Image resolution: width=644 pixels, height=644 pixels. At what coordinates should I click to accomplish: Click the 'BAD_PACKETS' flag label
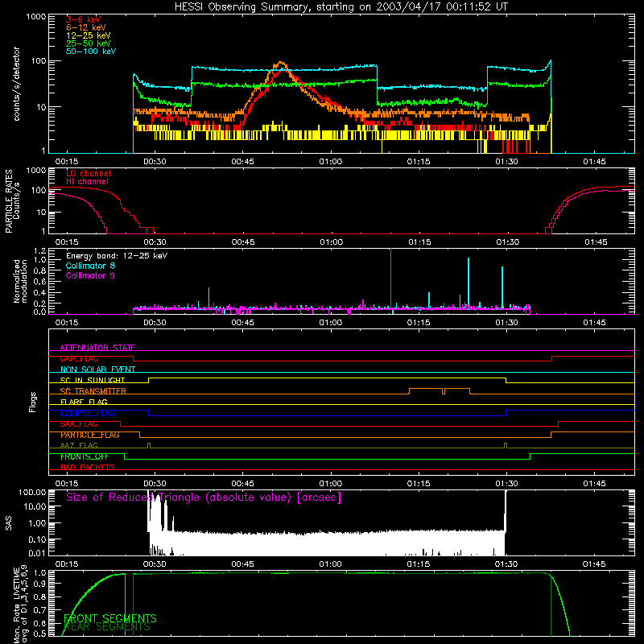pyautogui.click(x=88, y=467)
